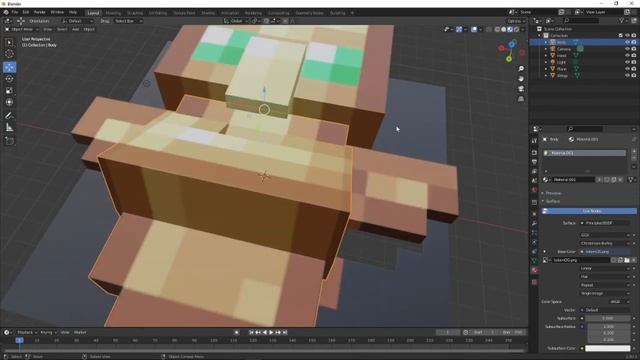Open the Linear interpolation dropdown
This screenshot has height=360, width=640.
coord(605,269)
